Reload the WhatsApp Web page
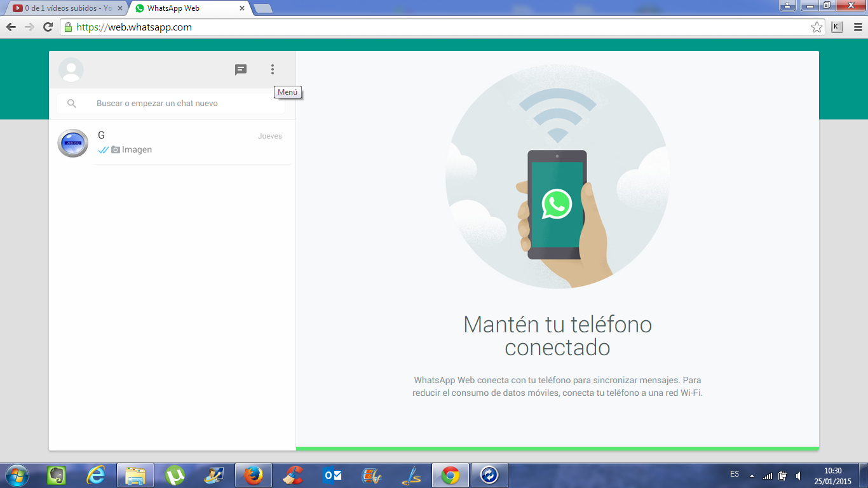 (x=48, y=27)
